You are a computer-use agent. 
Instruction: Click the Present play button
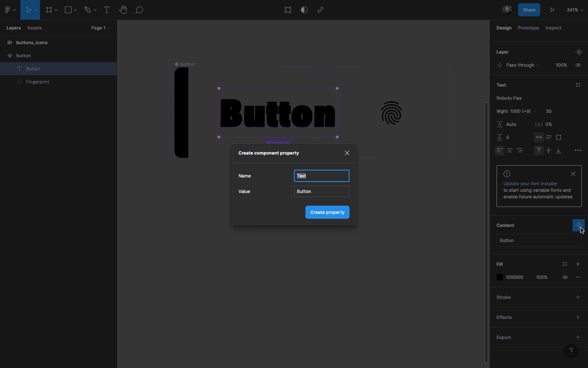(x=552, y=10)
